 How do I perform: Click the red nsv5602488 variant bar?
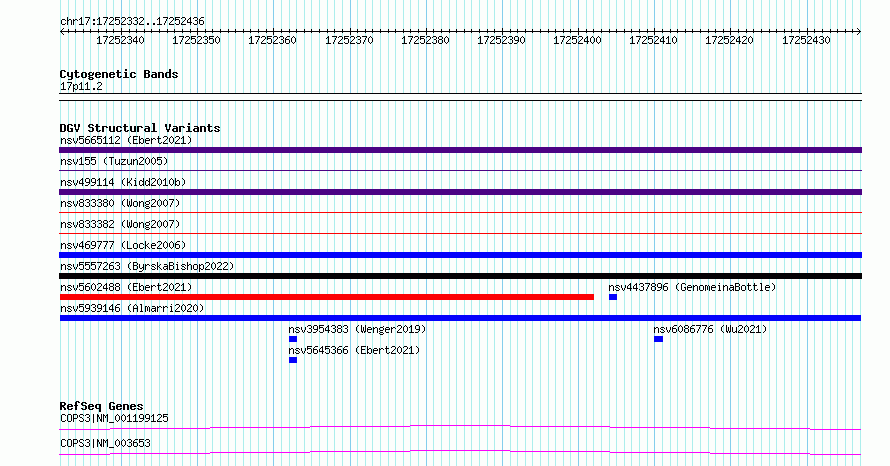[x=326, y=297]
